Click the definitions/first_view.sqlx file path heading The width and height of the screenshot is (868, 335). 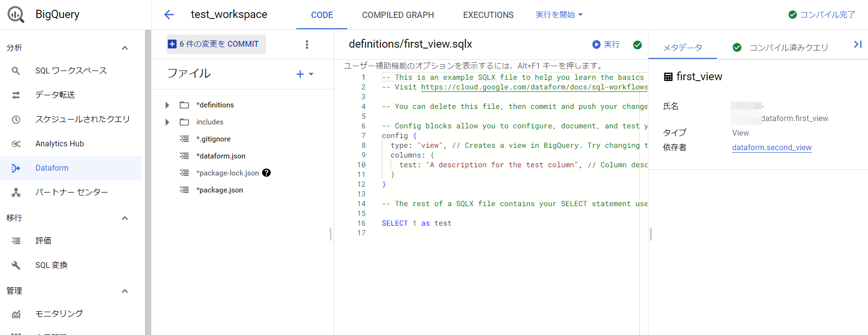[410, 44]
